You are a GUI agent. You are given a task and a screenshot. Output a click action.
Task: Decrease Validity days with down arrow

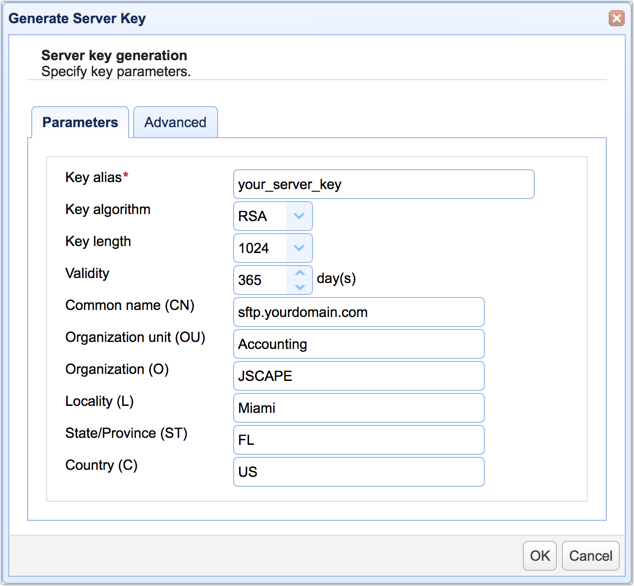[300, 287]
